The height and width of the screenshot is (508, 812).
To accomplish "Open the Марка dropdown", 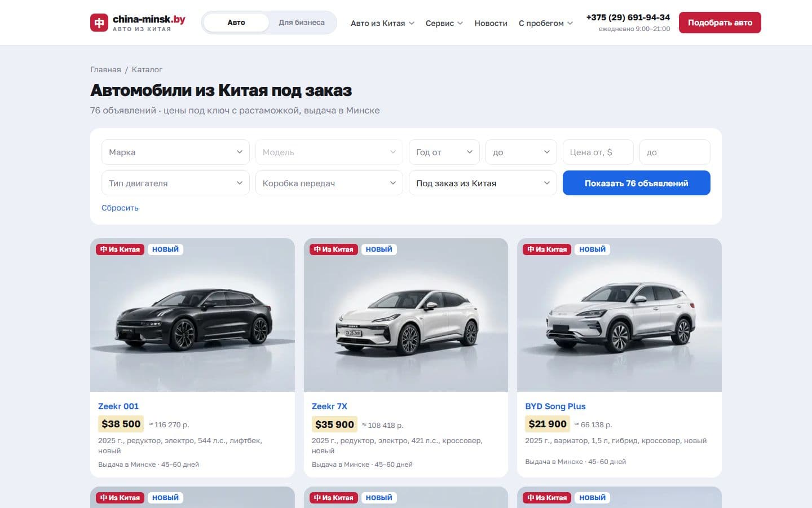I will point(175,152).
